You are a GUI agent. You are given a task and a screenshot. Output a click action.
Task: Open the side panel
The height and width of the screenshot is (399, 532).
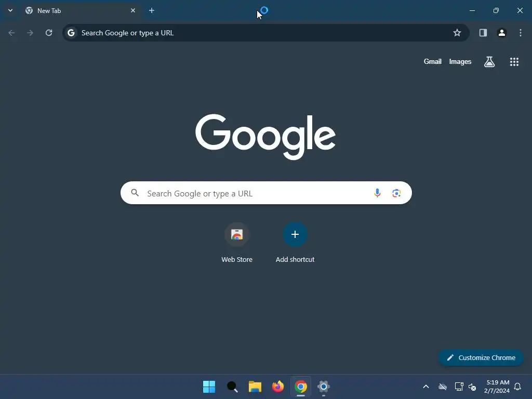[483, 33]
